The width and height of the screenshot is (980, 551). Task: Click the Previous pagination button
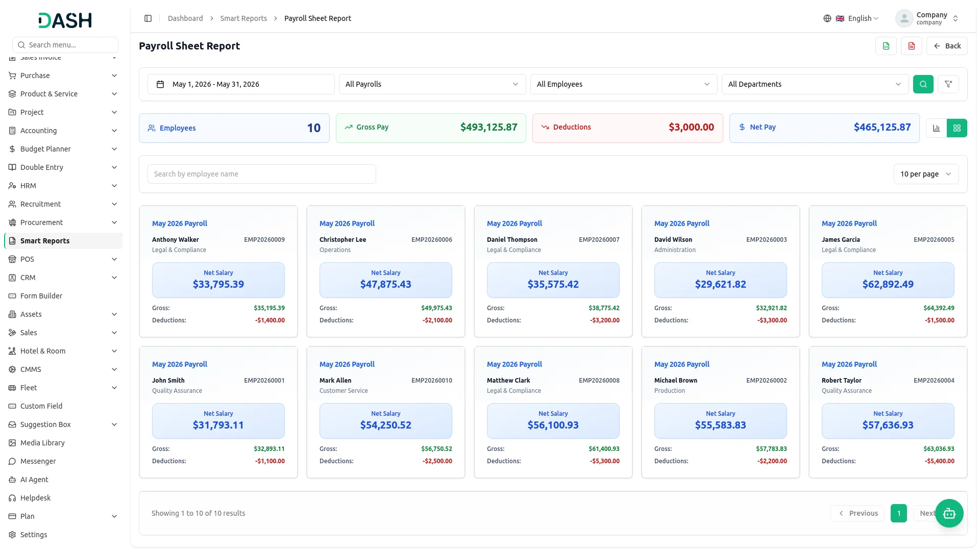click(857, 513)
